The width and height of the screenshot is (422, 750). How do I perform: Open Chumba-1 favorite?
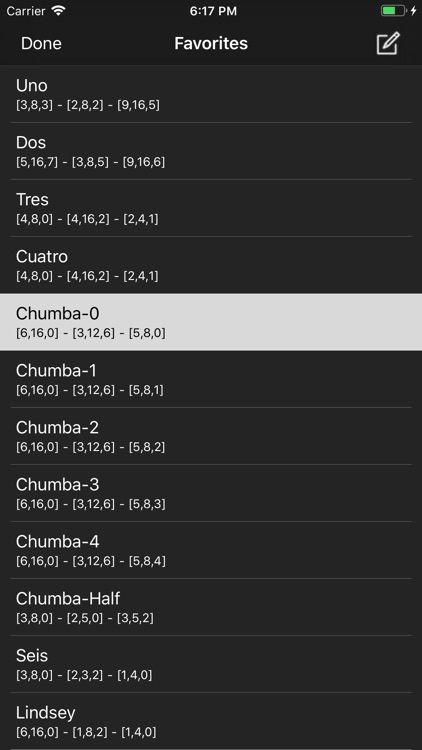(211, 379)
